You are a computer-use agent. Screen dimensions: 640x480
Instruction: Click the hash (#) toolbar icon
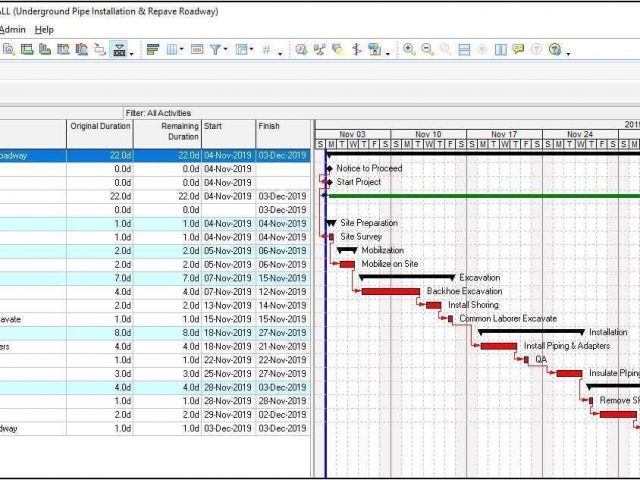pos(266,49)
